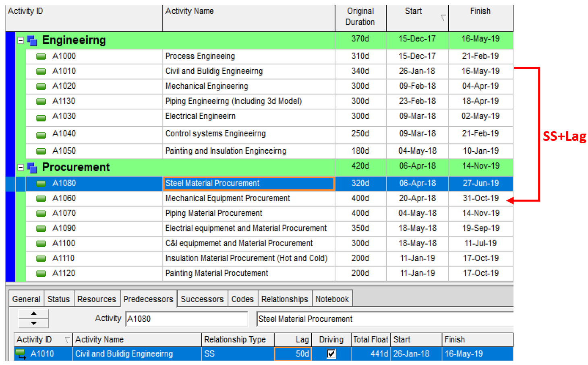This screenshot has height=365, width=588.
Task: Click the activity bar icon beside A1000
Action: 41,56
